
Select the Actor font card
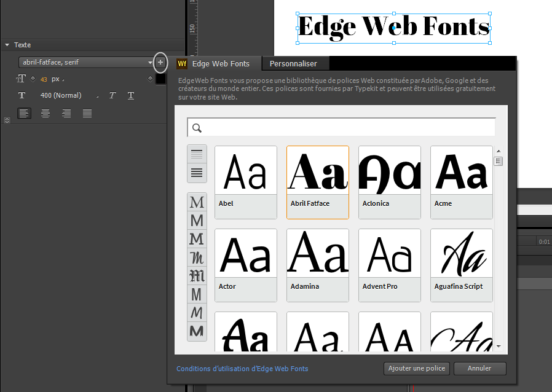tap(246, 265)
